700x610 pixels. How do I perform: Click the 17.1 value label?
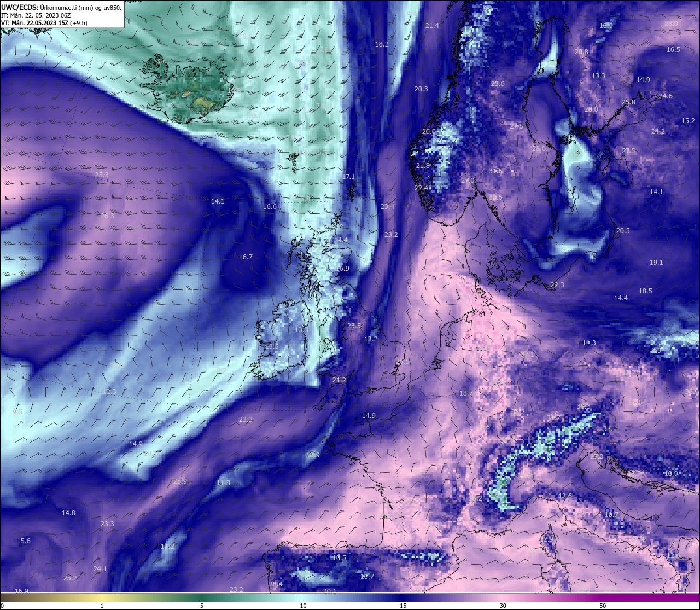coord(348,177)
